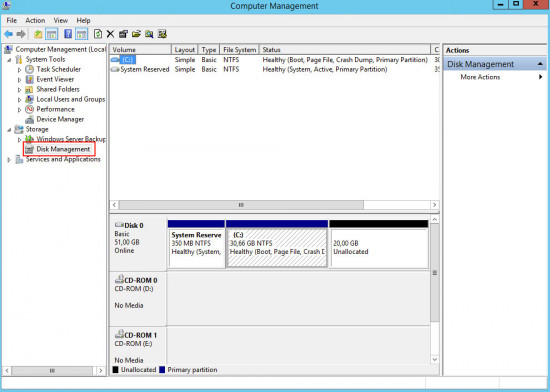Screen dimensions: 550x392
Task: Click the tree pane scroll right arrow
Action: pyautogui.click(x=101, y=371)
